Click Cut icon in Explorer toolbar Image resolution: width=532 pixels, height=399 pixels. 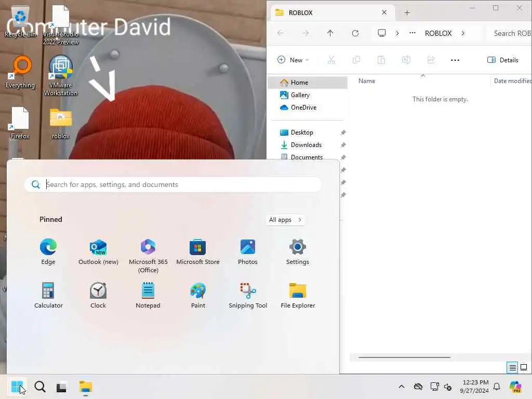(x=331, y=60)
